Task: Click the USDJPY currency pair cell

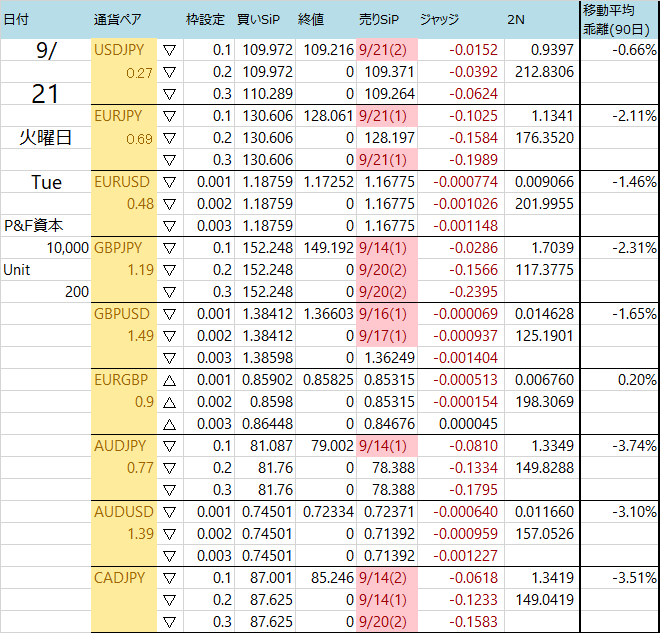Action: tap(119, 50)
